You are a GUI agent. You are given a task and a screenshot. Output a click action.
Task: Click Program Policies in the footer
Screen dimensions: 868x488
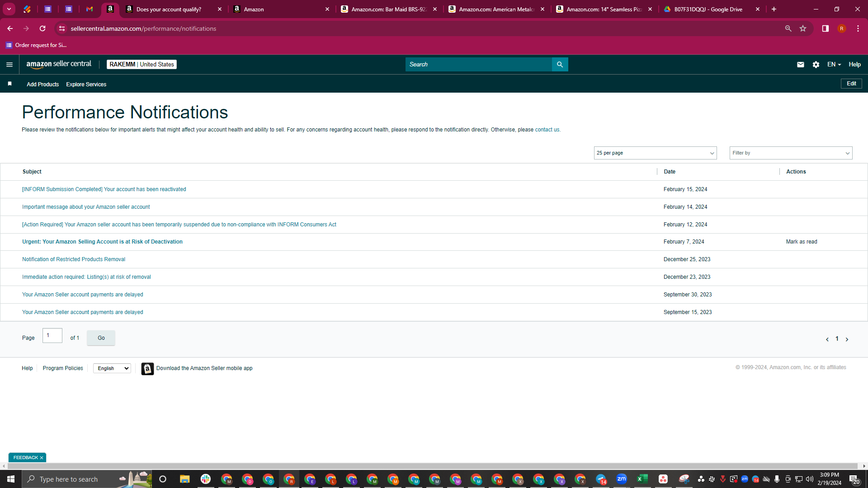pos(63,369)
